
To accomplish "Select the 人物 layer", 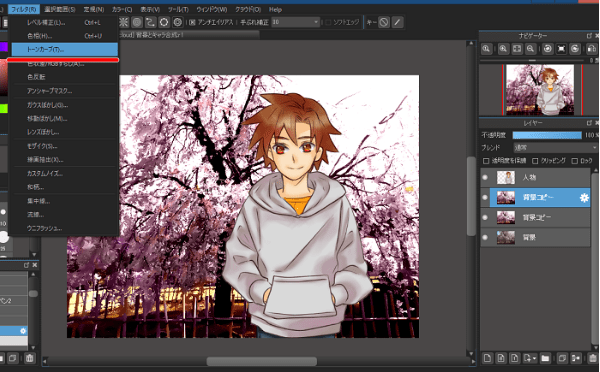I will pos(536,177).
